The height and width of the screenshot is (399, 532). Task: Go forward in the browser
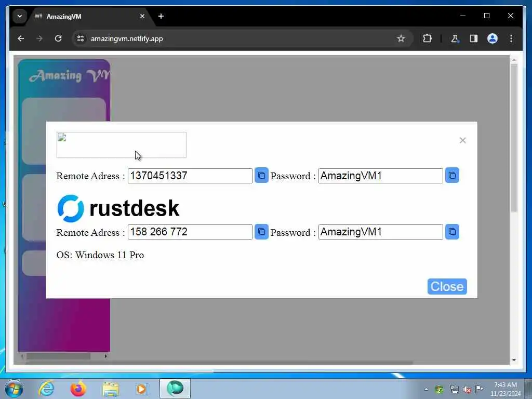pyautogui.click(x=39, y=38)
